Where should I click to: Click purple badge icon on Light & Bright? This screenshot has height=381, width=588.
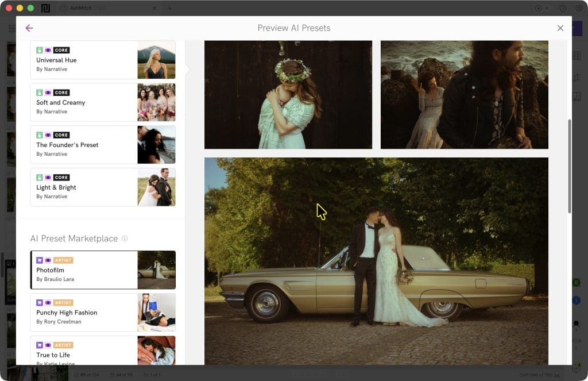pyautogui.click(x=48, y=177)
